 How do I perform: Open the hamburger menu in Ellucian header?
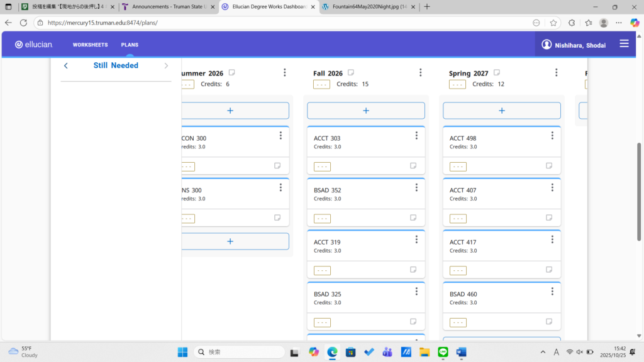(624, 44)
